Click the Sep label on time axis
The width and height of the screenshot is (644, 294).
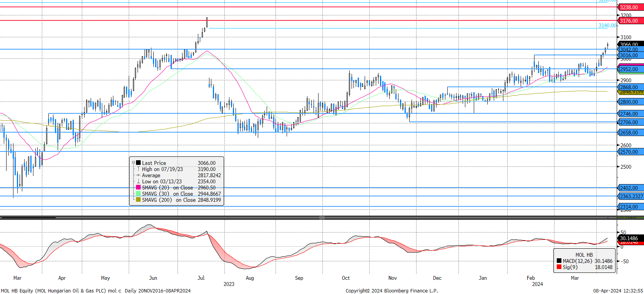tap(299, 278)
